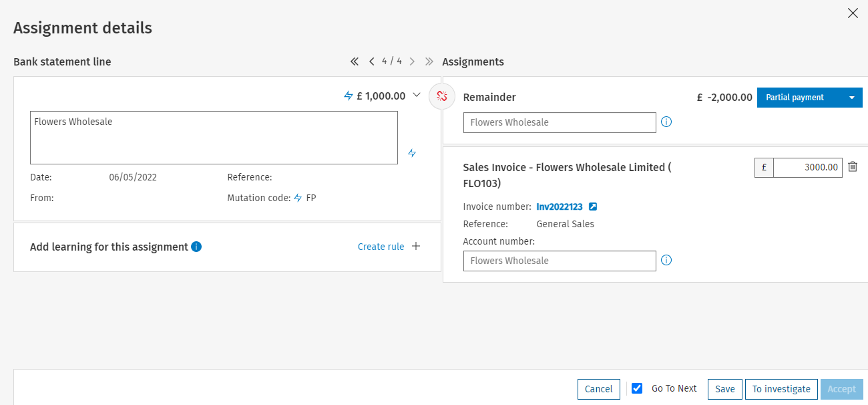
Task: Click the Accept button
Action: (842, 389)
